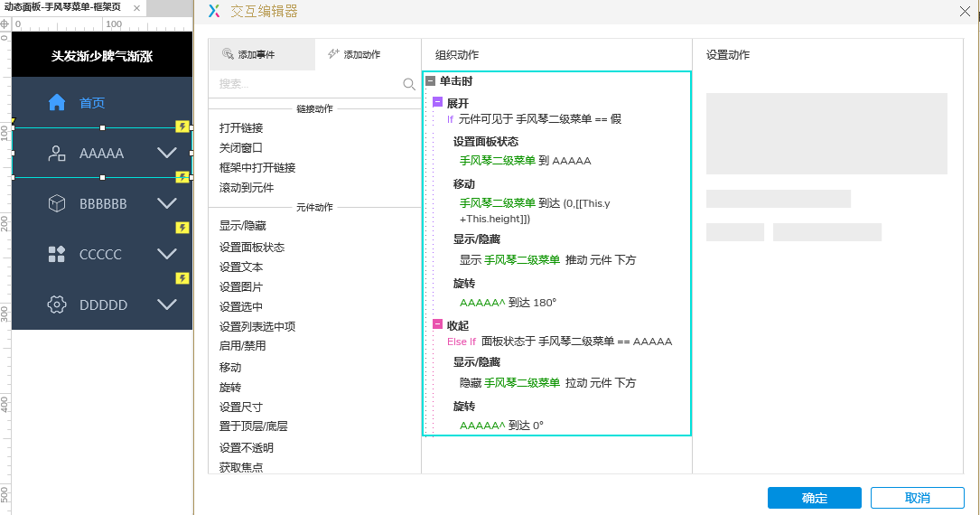980x515 pixels.
Task: Select the 框架中打开链接 action
Action: pos(257,167)
